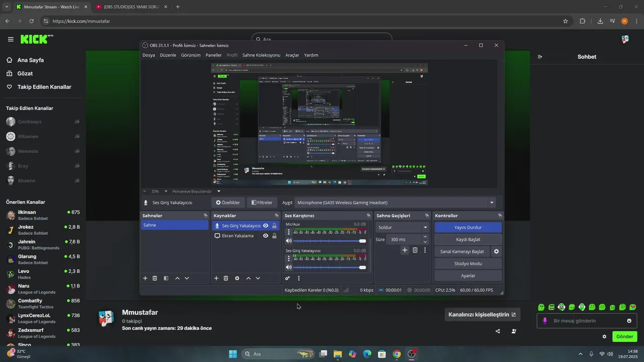
Task: Adjust Mic/Aux volume slider
Action: click(x=330, y=241)
